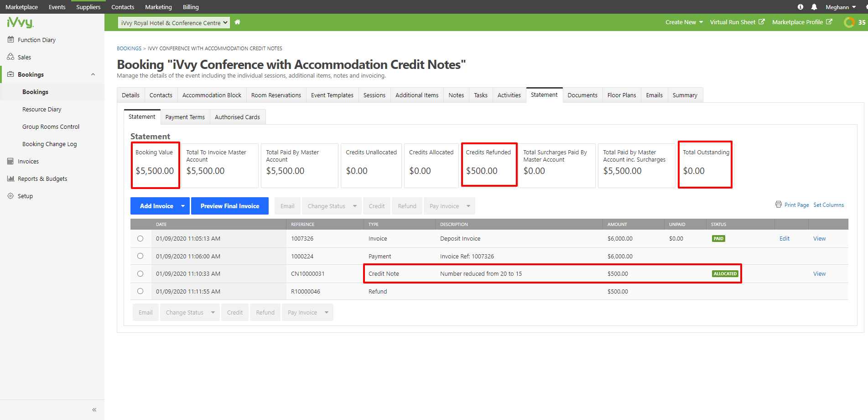Open the Meghann user menu
This screenshot has width=868, height=420.
(x=840, y=7)
